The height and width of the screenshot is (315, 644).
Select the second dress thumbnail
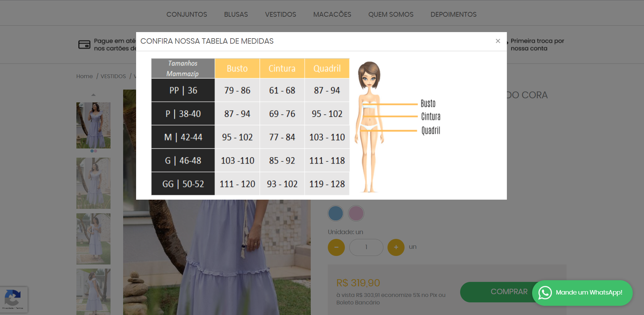(x=93, y=183)
